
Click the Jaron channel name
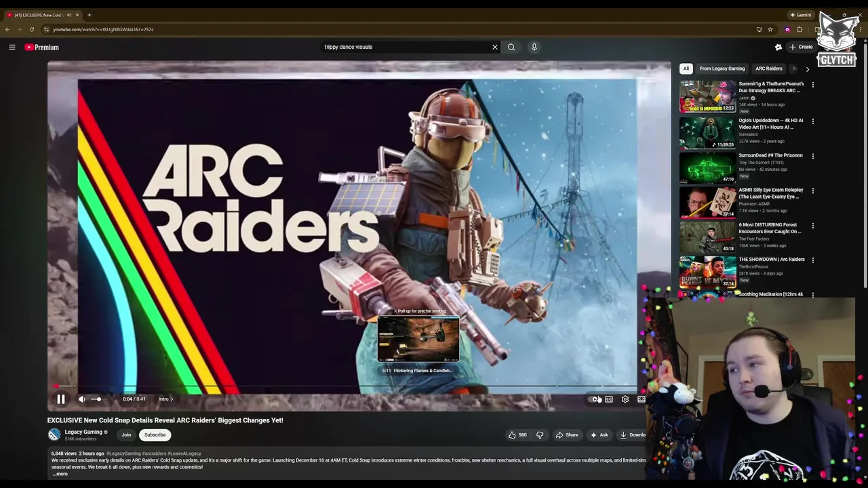(x=744, y=98)
